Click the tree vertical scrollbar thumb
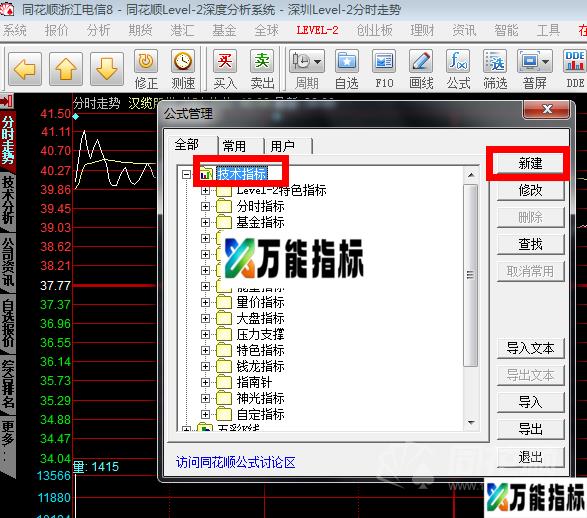 tap(471, 275)
